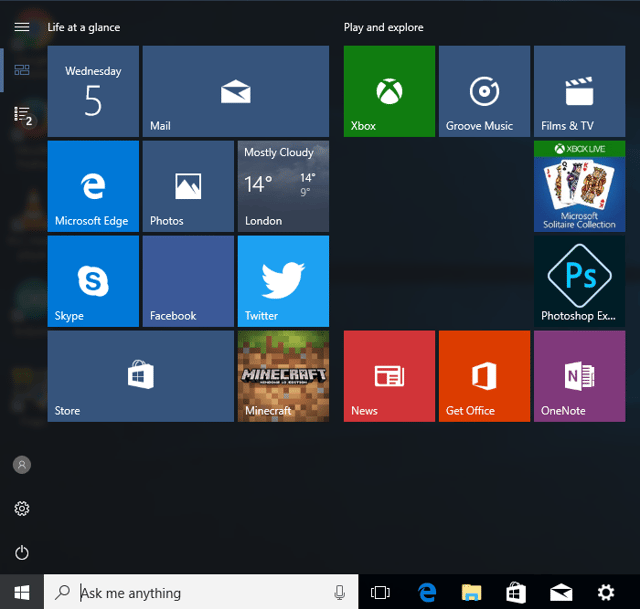The width and height of the screenshot is (640, 609).
Task: Open Store from the taskbar
Action: (516, 592)
